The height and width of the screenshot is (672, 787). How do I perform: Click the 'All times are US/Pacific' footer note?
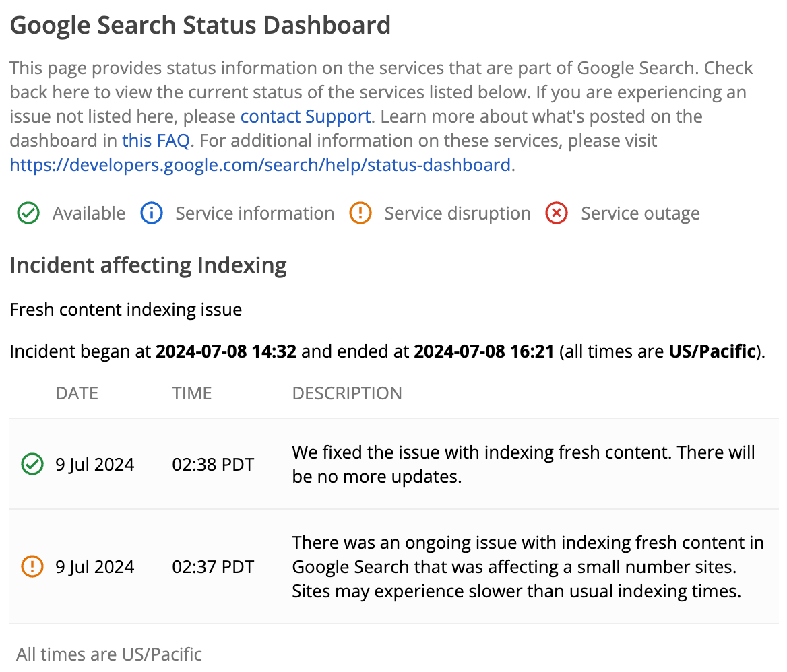click(109, 654)
